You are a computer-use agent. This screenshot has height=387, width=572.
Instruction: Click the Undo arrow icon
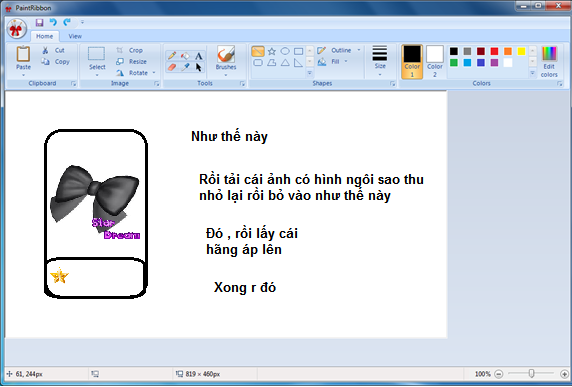point(53,22)
